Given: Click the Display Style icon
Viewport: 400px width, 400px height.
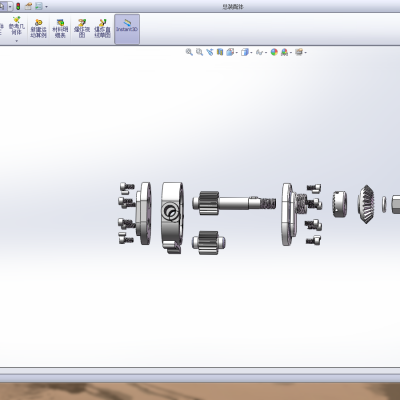Looking at the screenshot, I should (245, 52).
